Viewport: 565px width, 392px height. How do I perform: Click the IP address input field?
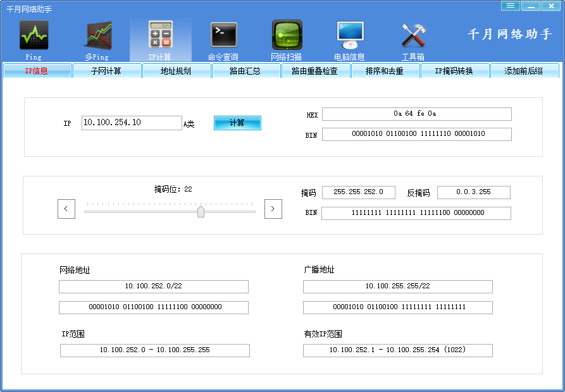tap(132, 123)
